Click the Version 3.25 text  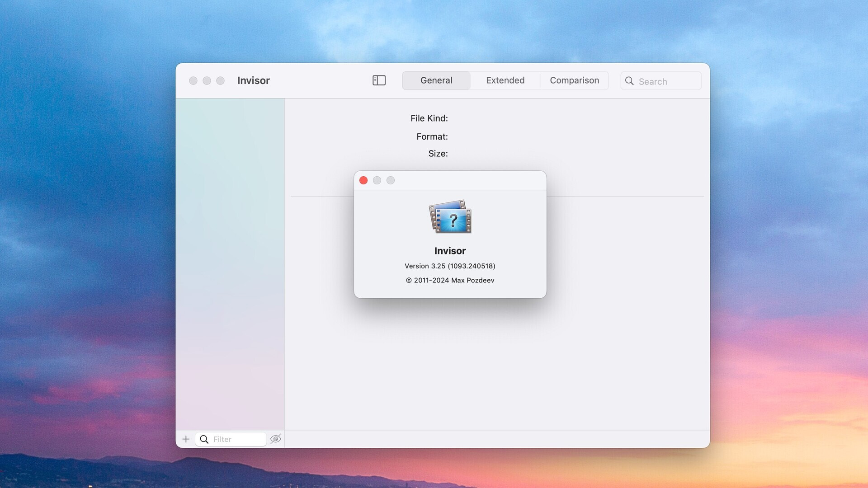pos(450,266)
